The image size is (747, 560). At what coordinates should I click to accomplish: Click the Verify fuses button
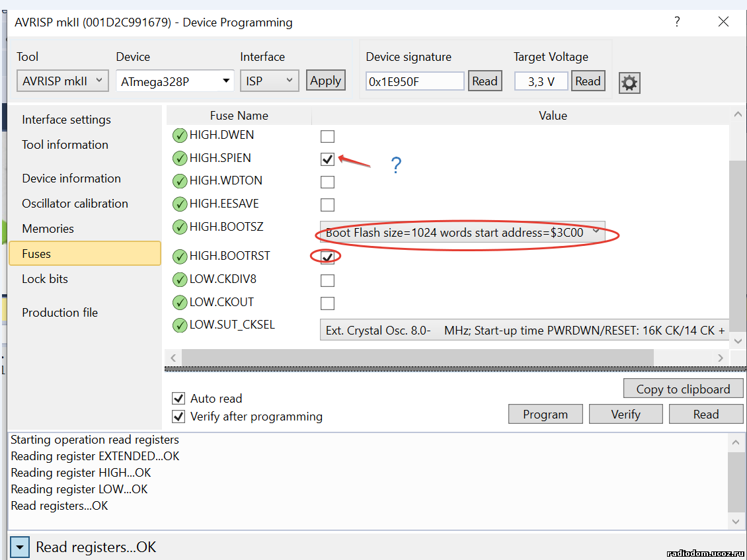pyautogui.click(x=625, y=414)
